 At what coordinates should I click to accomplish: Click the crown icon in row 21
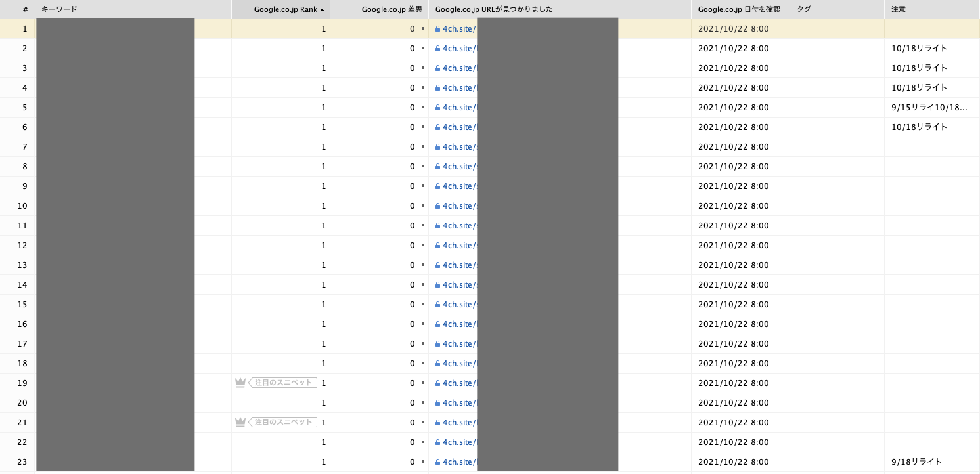pyautogui.click(x=240, y=422)
